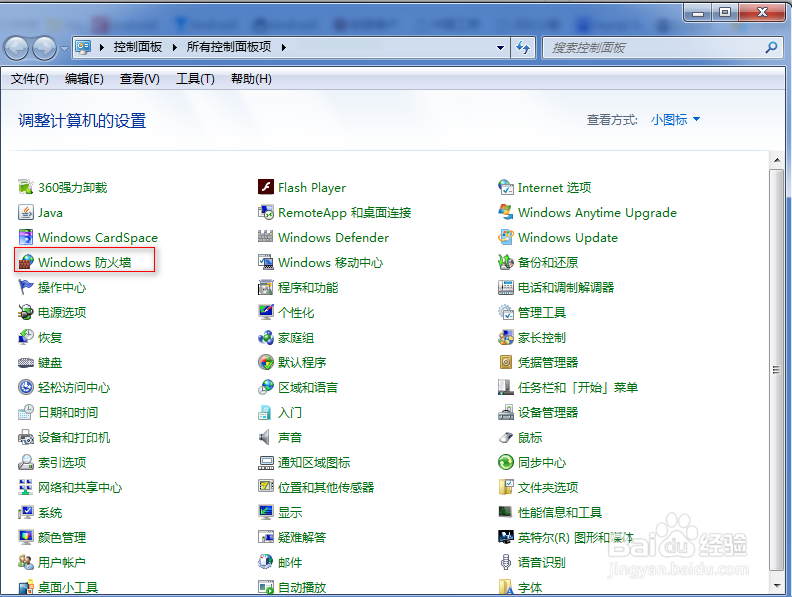Click the 文件夹选项 folder icon

pyautogui.click(x=506, y=487)
